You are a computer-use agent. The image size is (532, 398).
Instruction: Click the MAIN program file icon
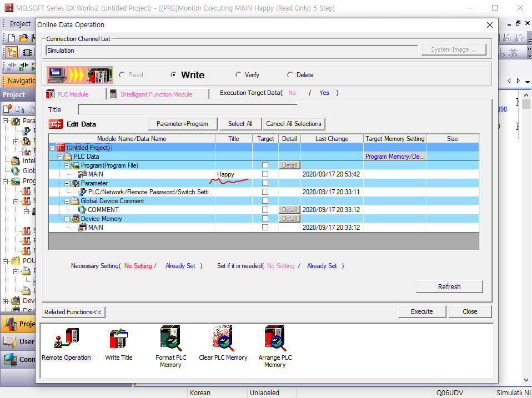[82, 174]
